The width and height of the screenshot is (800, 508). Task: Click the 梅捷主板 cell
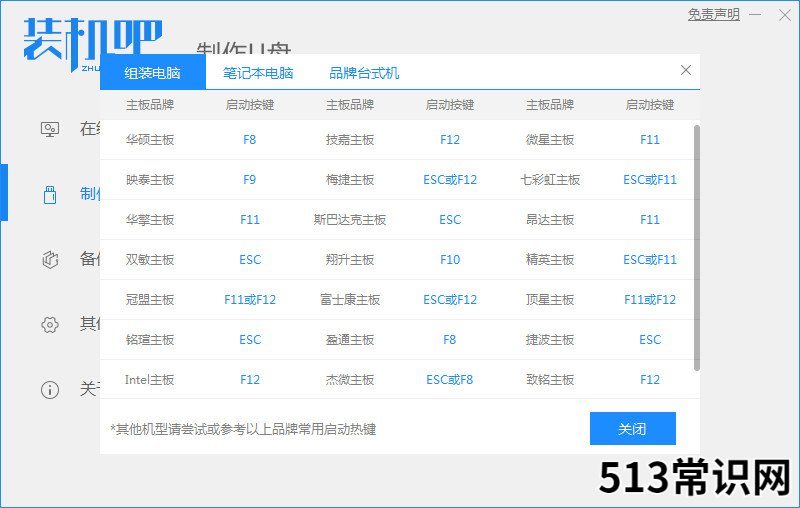point(350,180)
